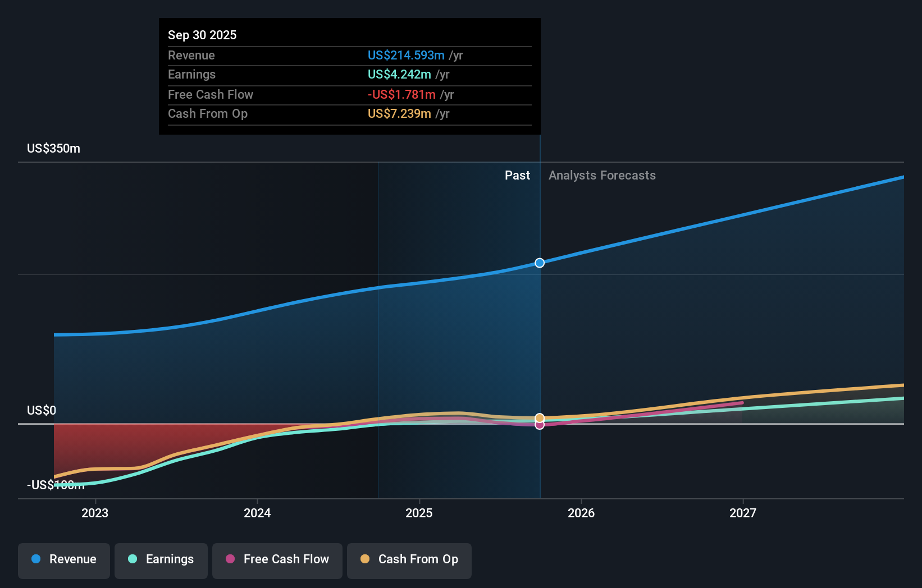This screenshot has height=588, width=922.
Task: Click the blue Revenue legend dot icon
Action: pos(36,559)
